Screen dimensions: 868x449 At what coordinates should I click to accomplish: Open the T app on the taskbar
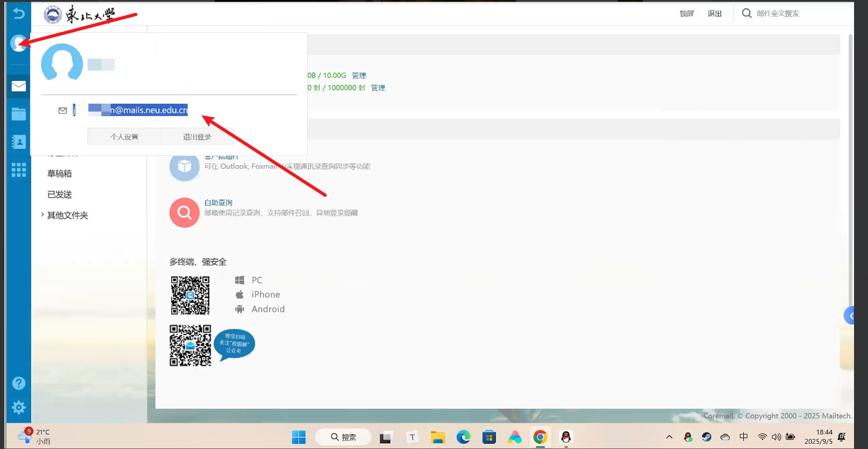click(x=412, y=437)
